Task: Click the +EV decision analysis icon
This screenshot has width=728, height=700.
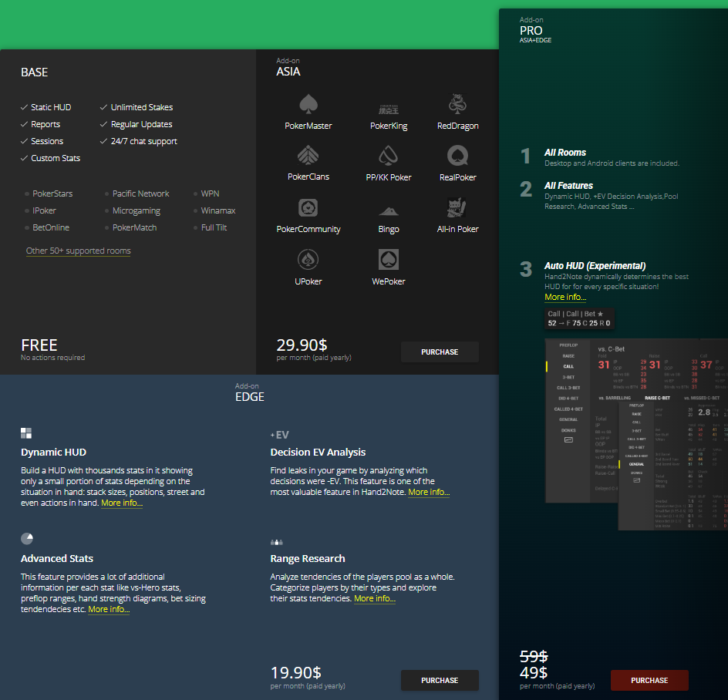Action: (x=279, y=435)
